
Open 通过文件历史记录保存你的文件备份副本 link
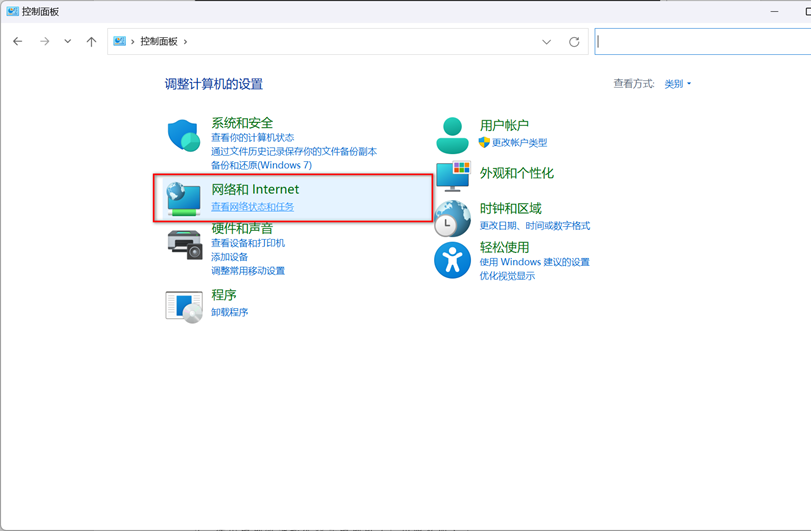tap(294, 151)
